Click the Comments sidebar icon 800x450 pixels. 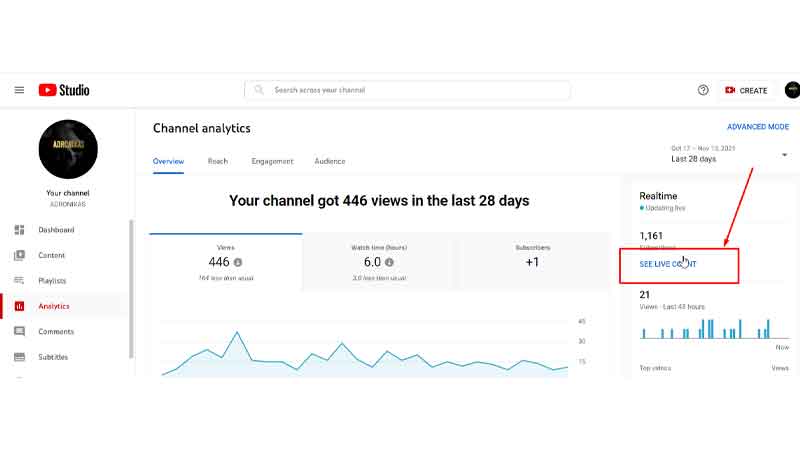[x=19, y=332]
